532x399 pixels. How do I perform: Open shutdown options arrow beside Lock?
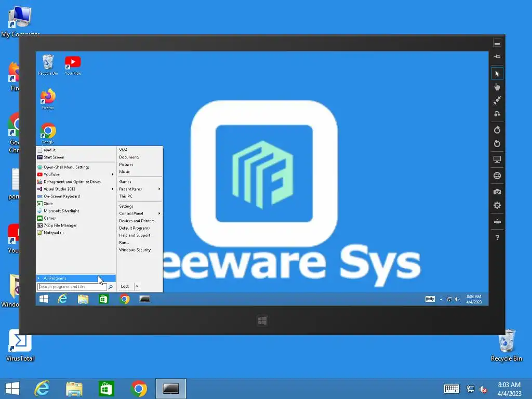click(x=137, y=286)
